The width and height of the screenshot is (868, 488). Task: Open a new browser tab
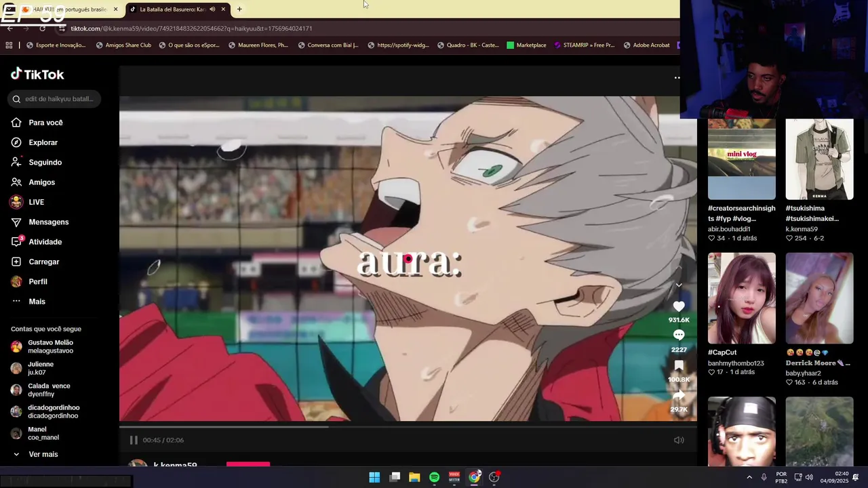(239, 9)
